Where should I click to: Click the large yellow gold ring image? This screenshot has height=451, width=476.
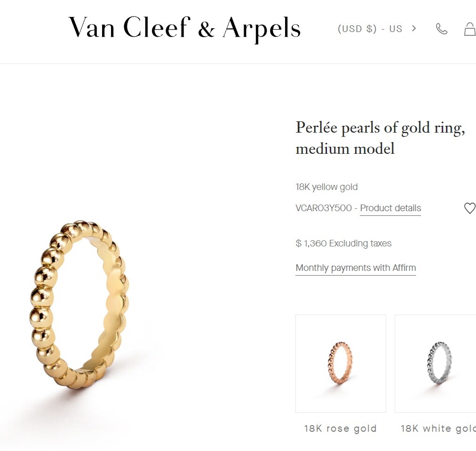tap(79, 304)
